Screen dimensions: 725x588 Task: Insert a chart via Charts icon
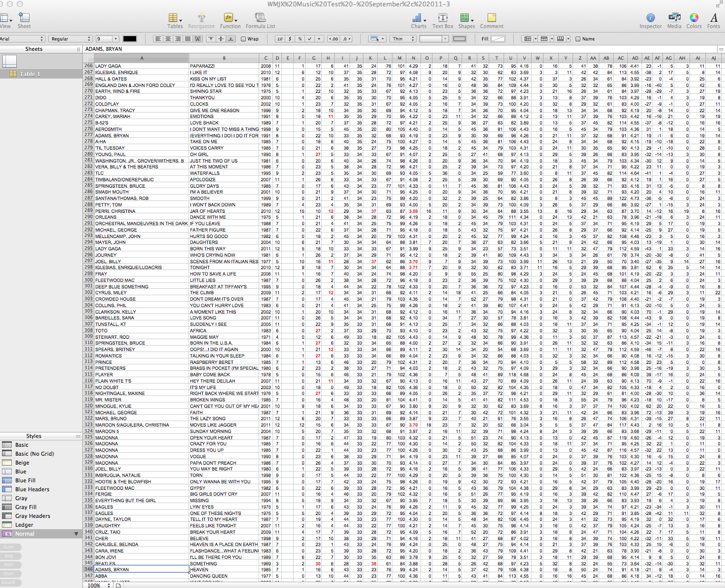click(419, 20)
